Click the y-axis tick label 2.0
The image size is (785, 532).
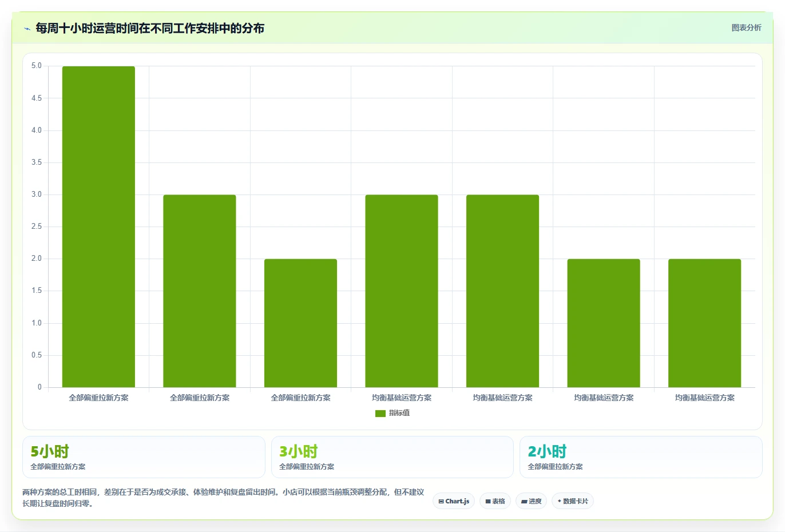pyautogui.click(x=37, y=259)
